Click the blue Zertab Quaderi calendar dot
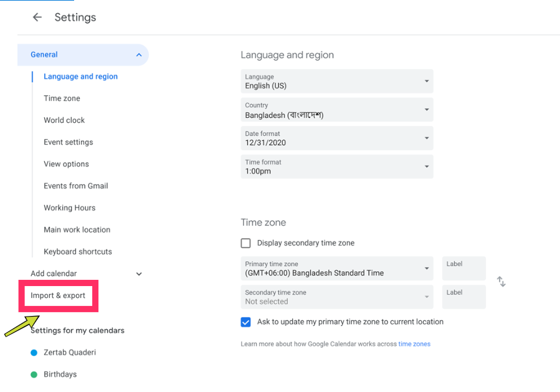The height and width of the screenshot is (392, 560). pyautogui.click(x=34, y=353)
